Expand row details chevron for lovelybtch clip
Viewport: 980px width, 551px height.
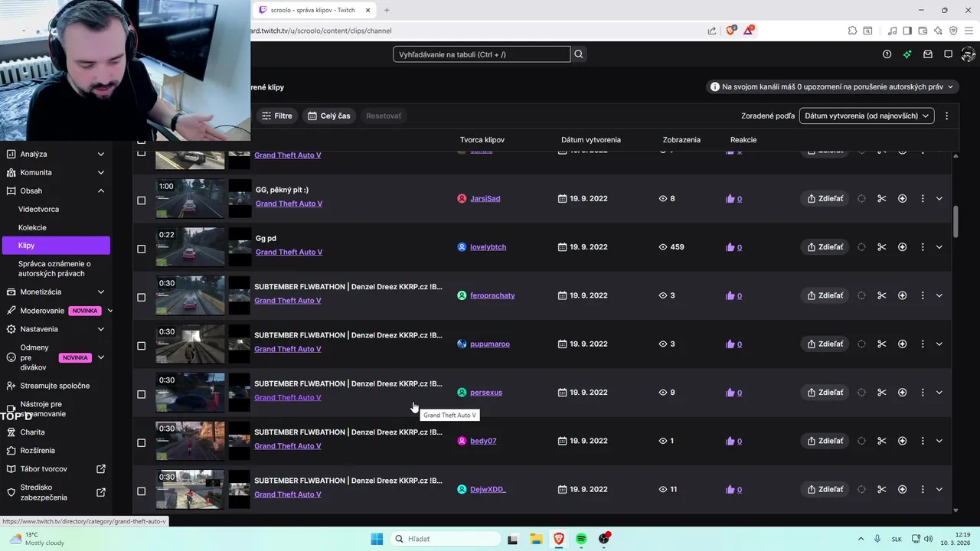click(939, 247)
